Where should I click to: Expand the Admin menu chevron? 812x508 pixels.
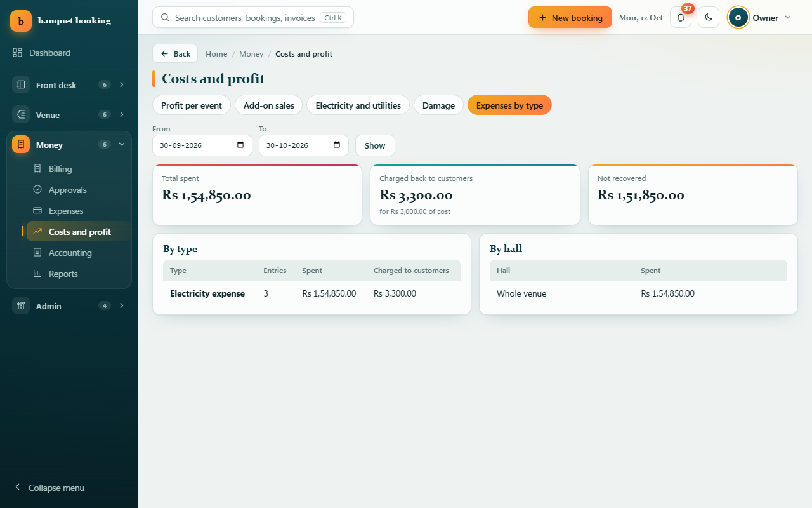tap(122, 305)
